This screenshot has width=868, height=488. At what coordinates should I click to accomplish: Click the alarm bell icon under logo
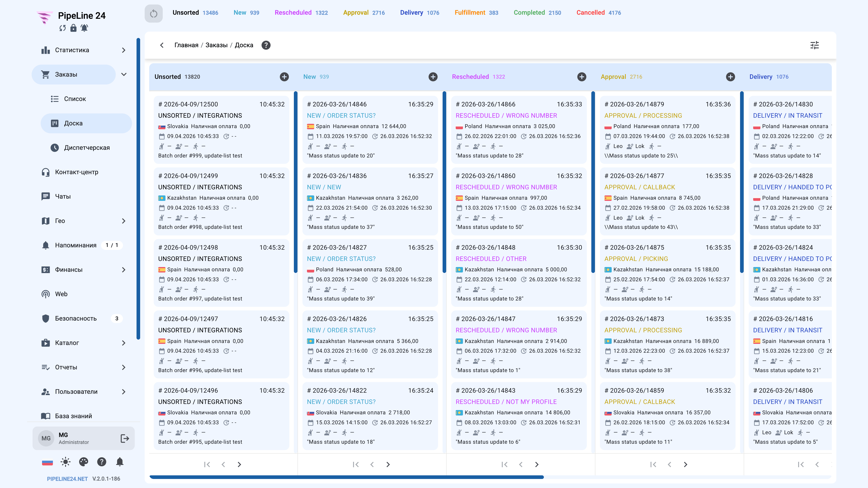click(x=84, y=28)
